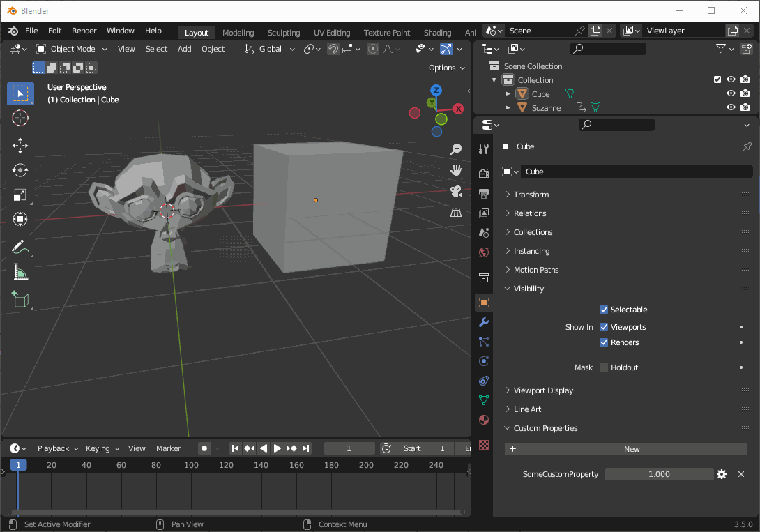Open Playback menu in timeline
The height and width of the screenshot is (532, 760).
pos(57,448)
